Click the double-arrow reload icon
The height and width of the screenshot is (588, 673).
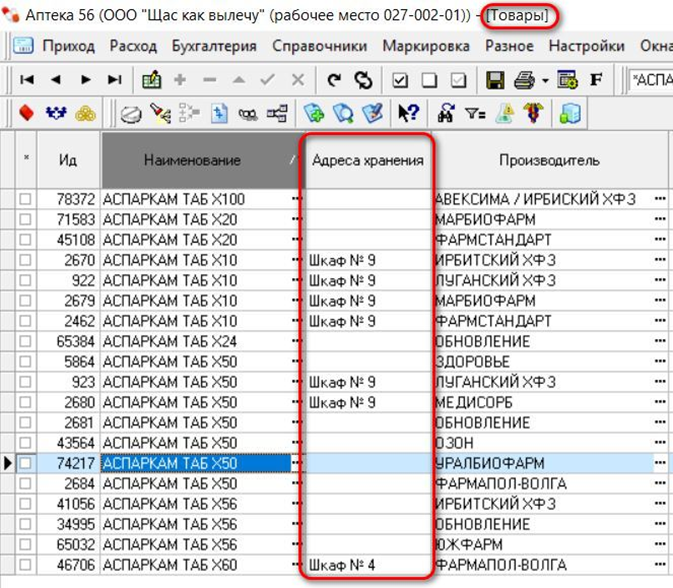click(364, 80)
